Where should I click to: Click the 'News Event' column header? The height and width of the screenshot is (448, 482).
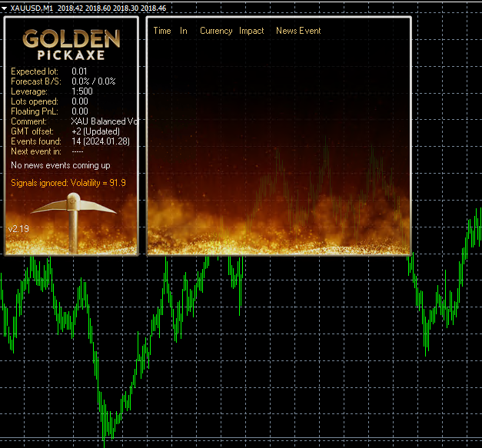pos(298,31)
